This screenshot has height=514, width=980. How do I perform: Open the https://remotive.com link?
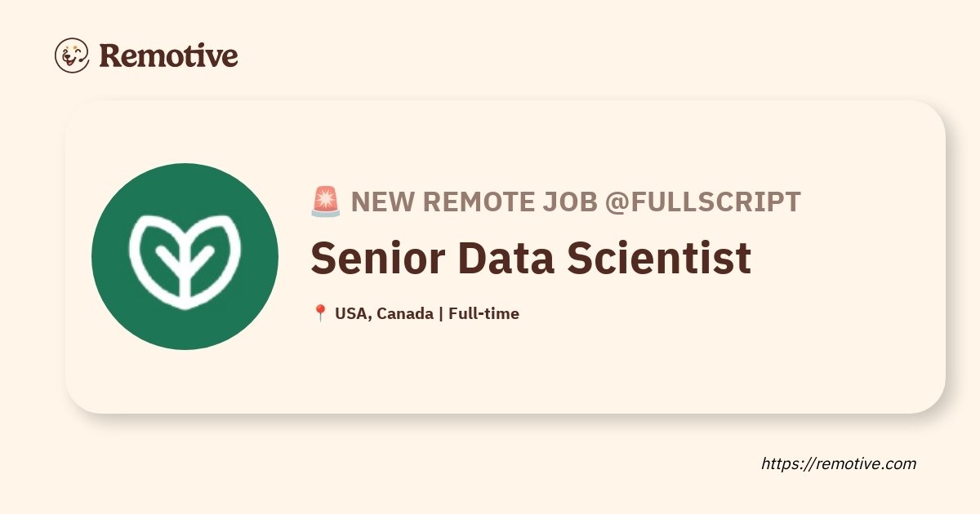click(x=839, y=463)
